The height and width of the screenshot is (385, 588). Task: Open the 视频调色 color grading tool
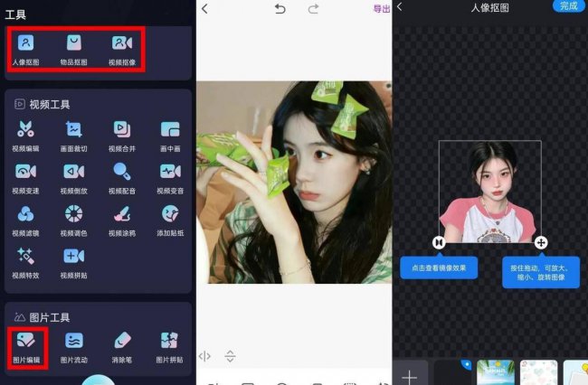pyautogui.click(x=74, y=221)
